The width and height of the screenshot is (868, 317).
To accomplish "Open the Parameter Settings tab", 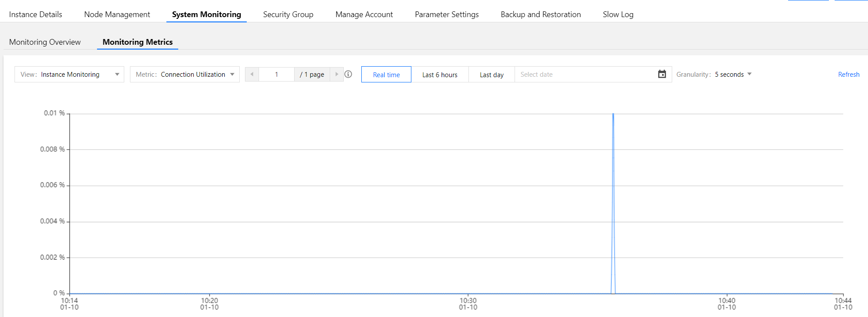I will click(447, 14).
